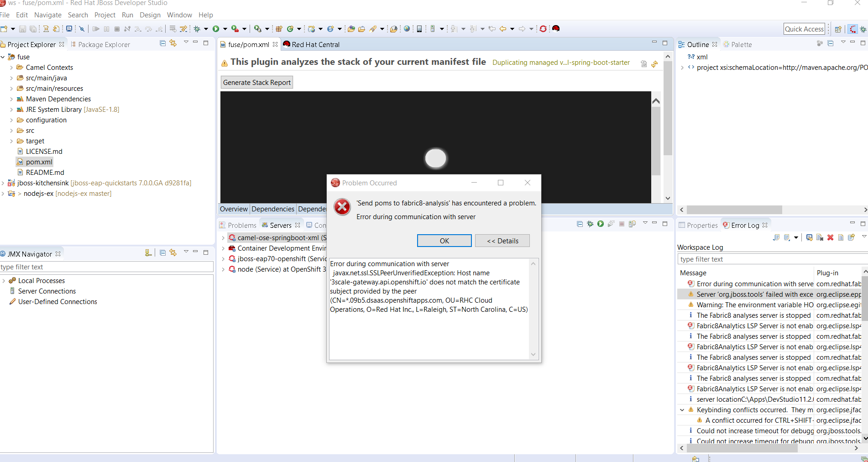Open the Run button dropdown arrow
The image size is (868, 462).
coord(225,29)
